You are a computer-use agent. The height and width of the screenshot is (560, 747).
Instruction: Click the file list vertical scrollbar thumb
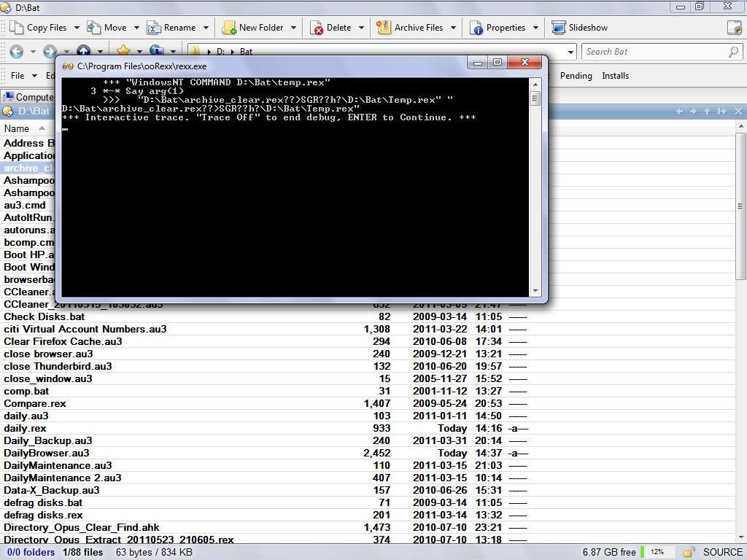pos(740,206)
